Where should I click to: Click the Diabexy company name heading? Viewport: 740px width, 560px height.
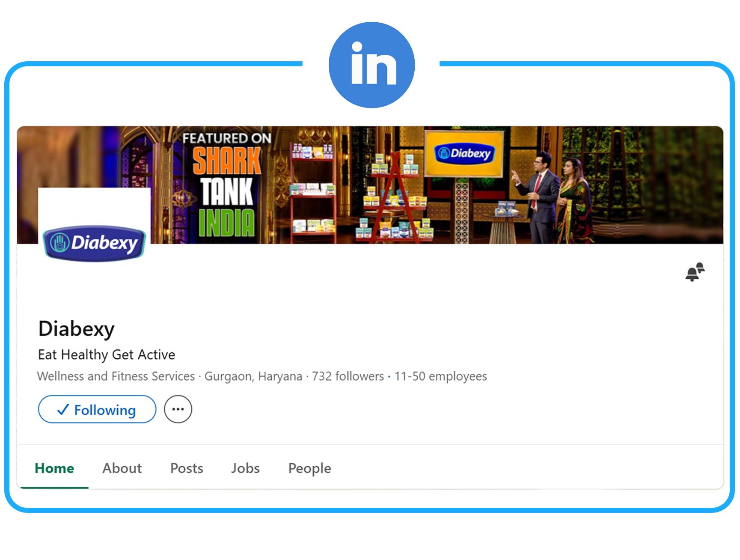click(x=77, y=329)
